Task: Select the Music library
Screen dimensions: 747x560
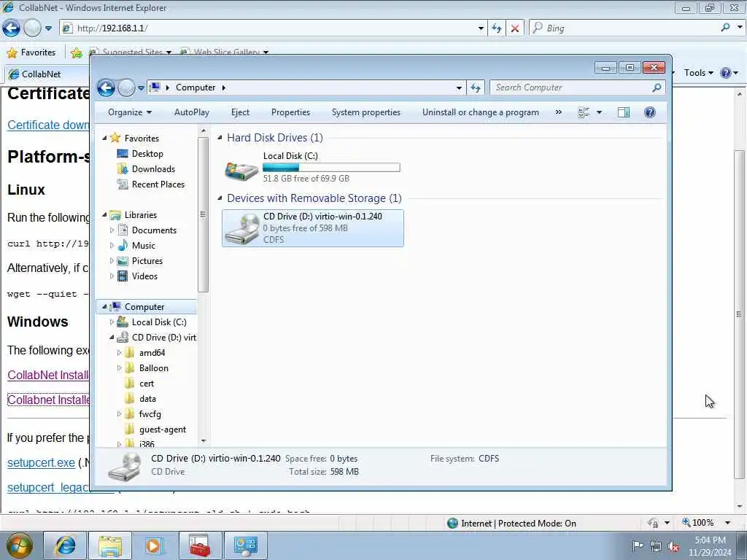Action: (x=144, y=246)
